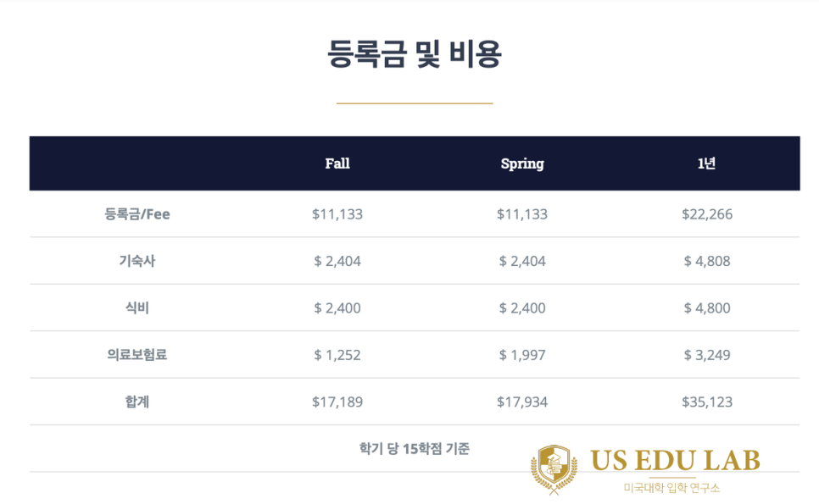The image size is (819, 504).
Task: Click the 의료보험료 row label
Action: click(137, 355)
